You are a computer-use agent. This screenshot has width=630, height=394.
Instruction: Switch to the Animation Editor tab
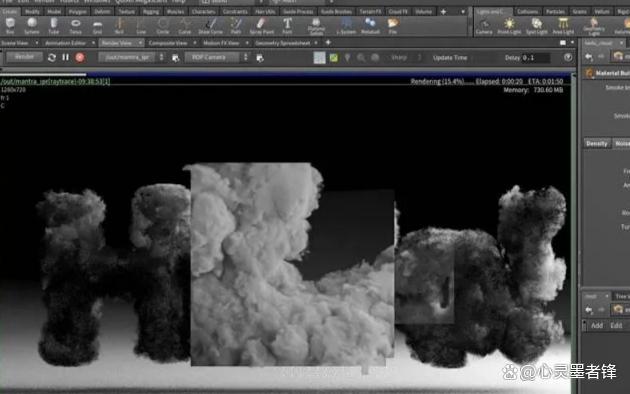coord(65,43)
